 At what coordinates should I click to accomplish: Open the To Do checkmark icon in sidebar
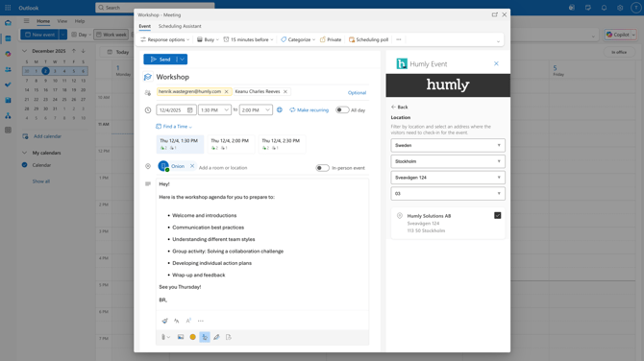pos(8,84)
